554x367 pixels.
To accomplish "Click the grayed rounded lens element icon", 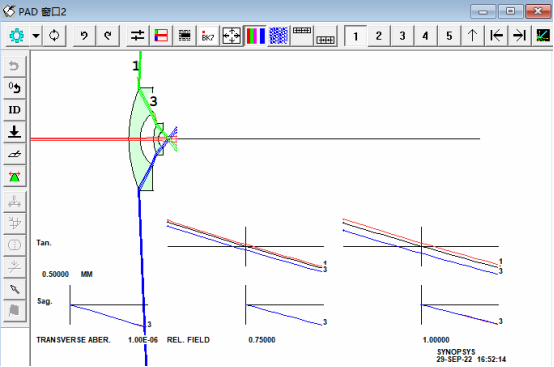I will click(14, 245).
